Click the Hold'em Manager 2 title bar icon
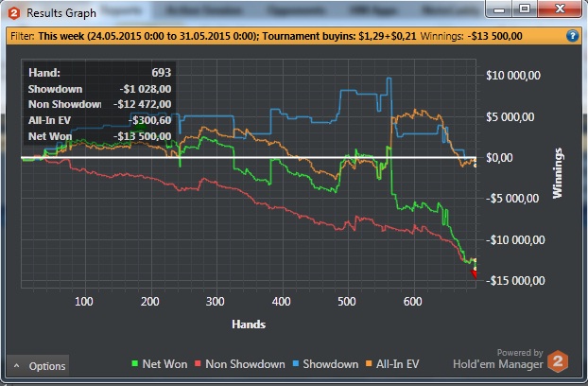 click(14, 13)
